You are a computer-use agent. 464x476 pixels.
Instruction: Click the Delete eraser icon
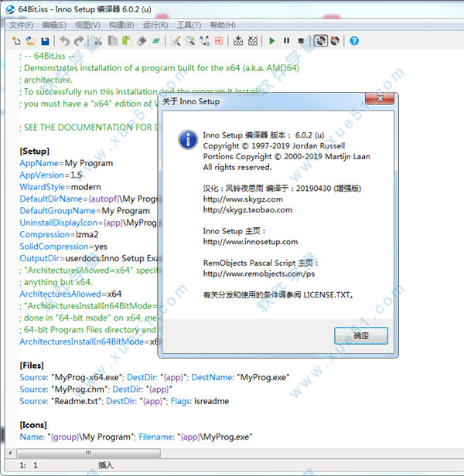pyautogui.click(x=142, y=41)
